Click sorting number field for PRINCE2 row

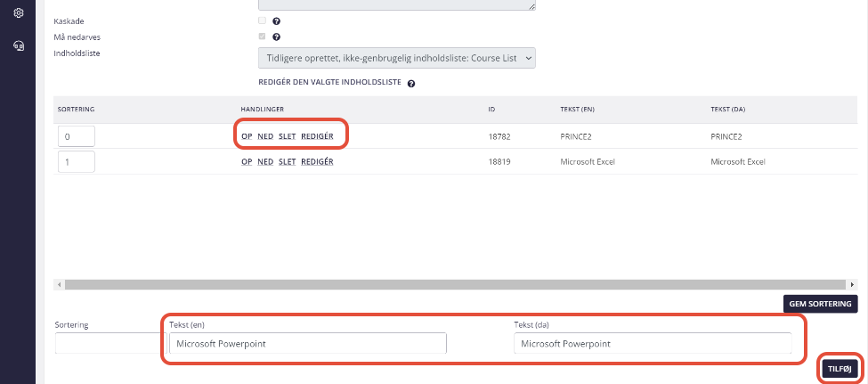[77, 136]
